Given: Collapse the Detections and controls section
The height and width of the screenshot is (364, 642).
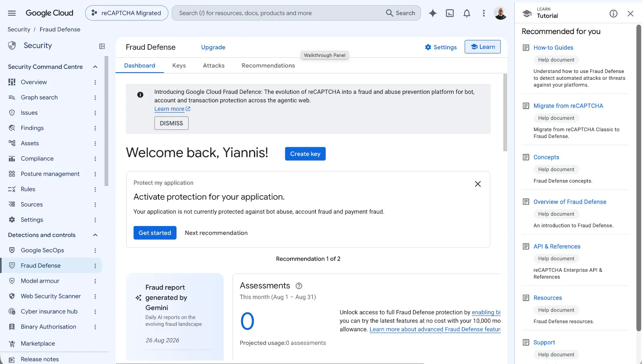Looking at the screenshot, I should (95, 235).
